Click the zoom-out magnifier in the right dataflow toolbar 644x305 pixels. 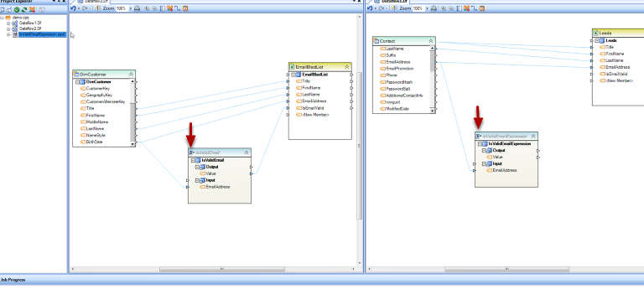tap(451, 8)
